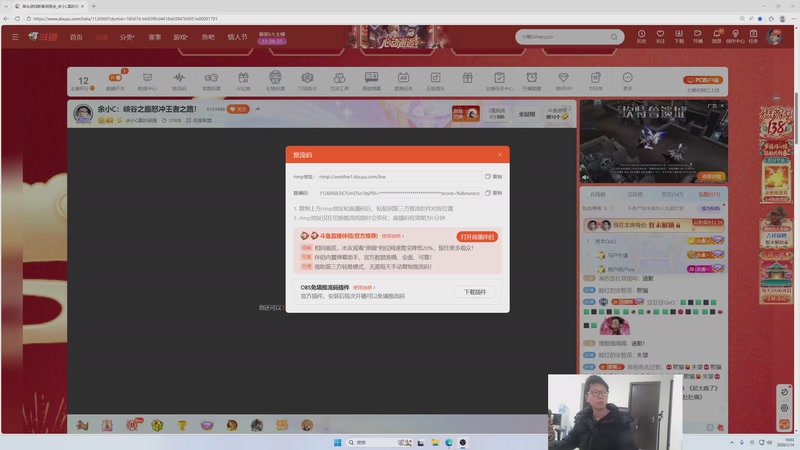Open the hamburger menu in site header

pyautogui.click(x=15, y=37)
